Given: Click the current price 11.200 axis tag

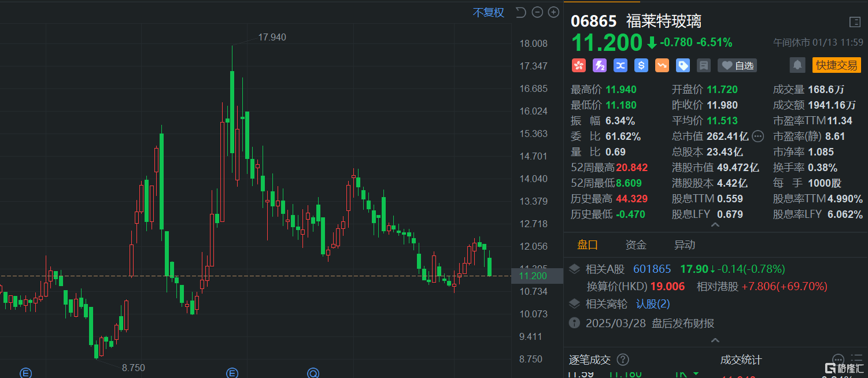Looking at the screenshot, I should (537, 276).
